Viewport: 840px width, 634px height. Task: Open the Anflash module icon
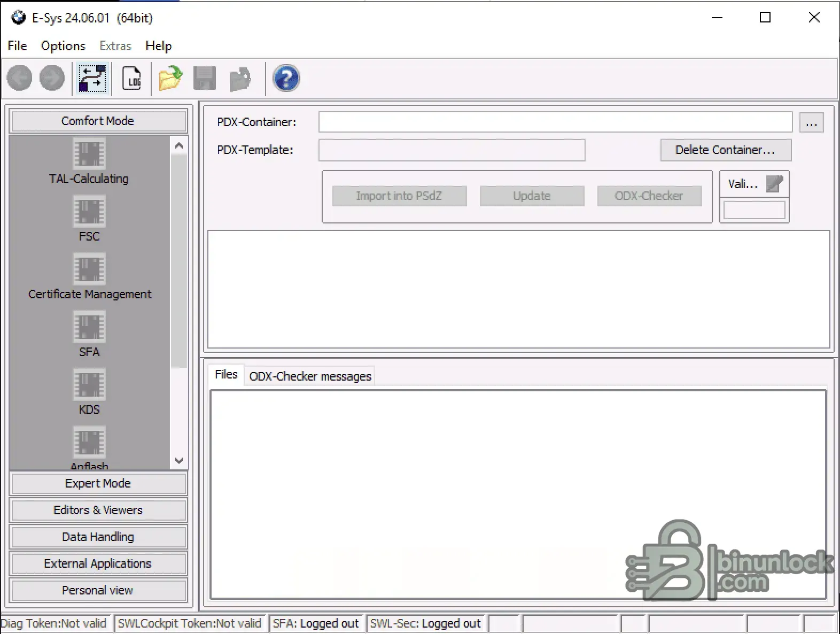89,442
